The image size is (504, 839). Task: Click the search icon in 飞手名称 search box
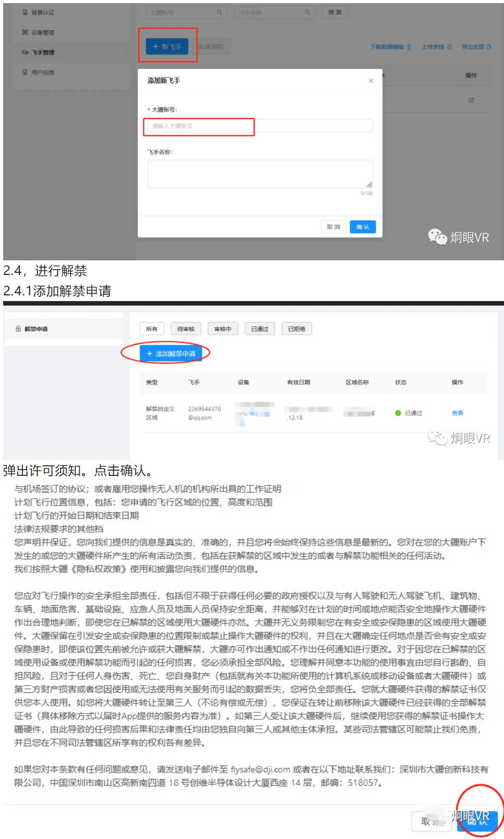coord(308,12)
